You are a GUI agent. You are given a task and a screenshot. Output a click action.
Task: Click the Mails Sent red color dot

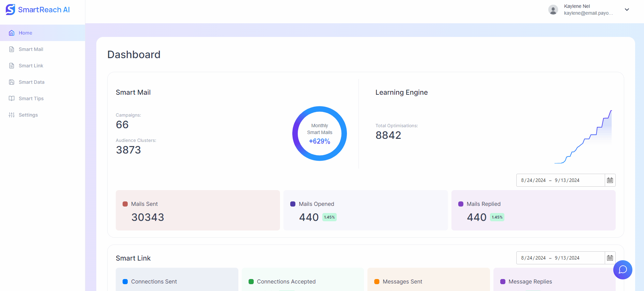125,204
